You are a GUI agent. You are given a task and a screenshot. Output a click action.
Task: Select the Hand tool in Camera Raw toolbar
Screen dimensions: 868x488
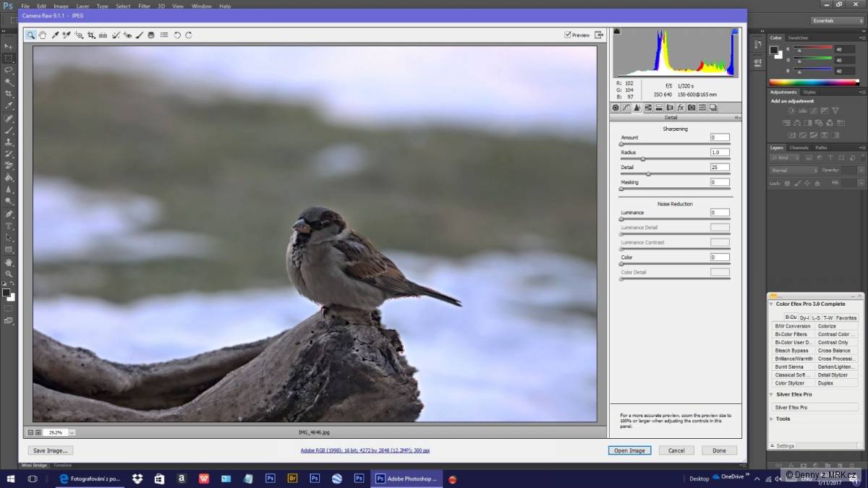(x=43, y=35)
